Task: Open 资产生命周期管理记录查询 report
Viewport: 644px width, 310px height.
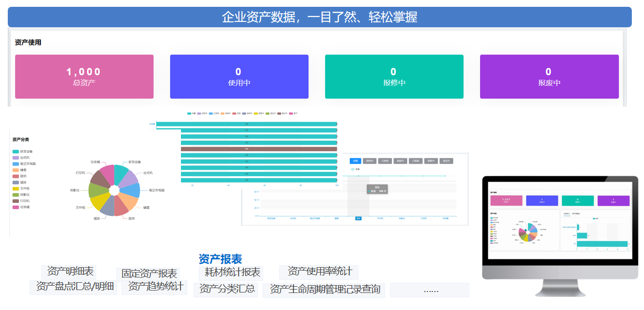Action: 324,290
